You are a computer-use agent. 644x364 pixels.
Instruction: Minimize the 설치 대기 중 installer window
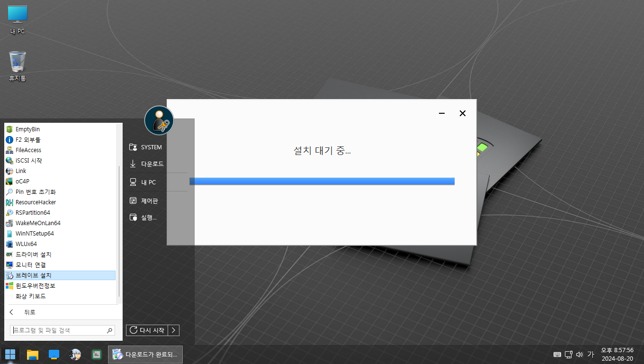tap(442, 113)
